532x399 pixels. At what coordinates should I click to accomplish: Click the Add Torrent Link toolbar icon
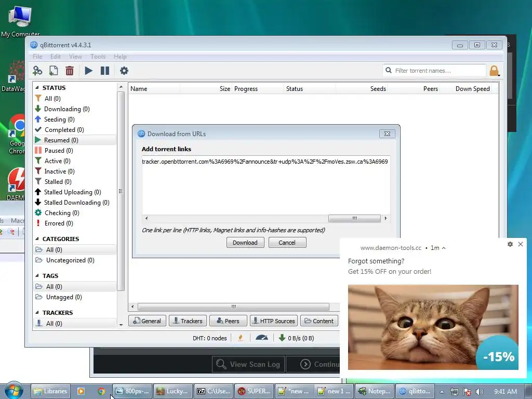tap(37, 71)
